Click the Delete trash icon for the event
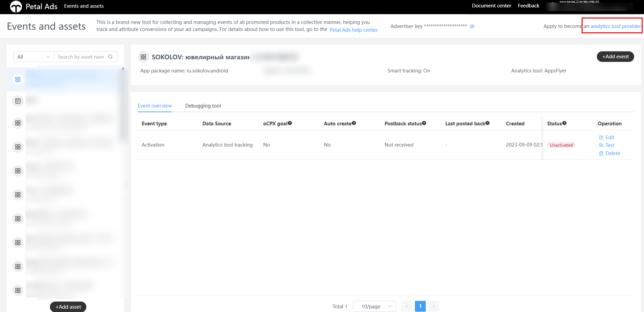This screenshot has height=312, width=644. pyautogui.click(x=601, y=153)
